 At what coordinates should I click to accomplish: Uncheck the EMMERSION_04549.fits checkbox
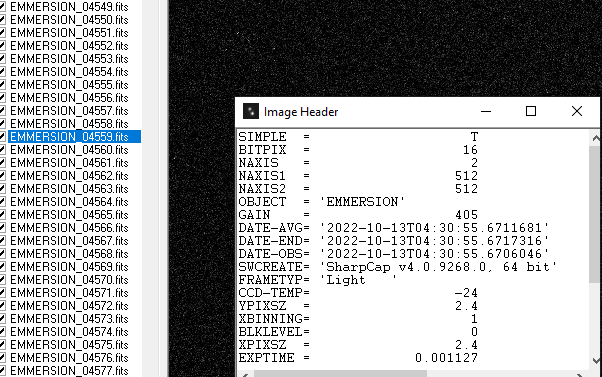pyautogui.click(x=2, y=7)
